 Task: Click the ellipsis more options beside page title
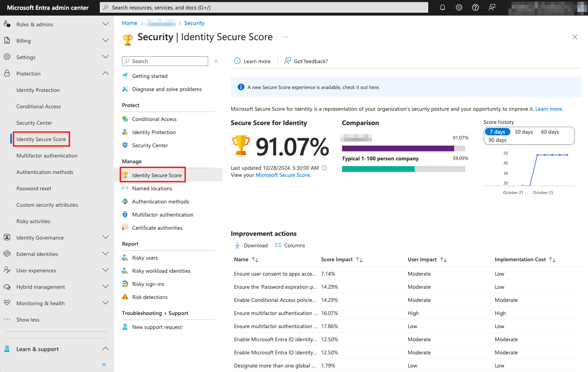coord(286,37)
